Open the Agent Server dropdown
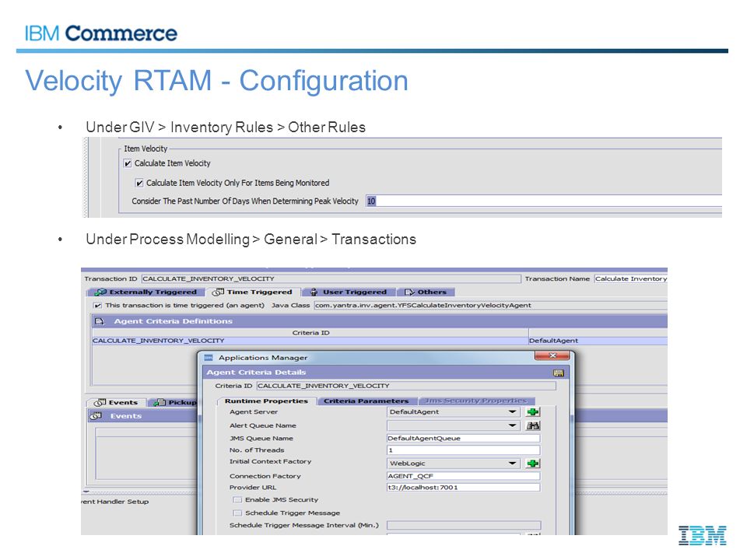The image size is (747, 560). 512,412
